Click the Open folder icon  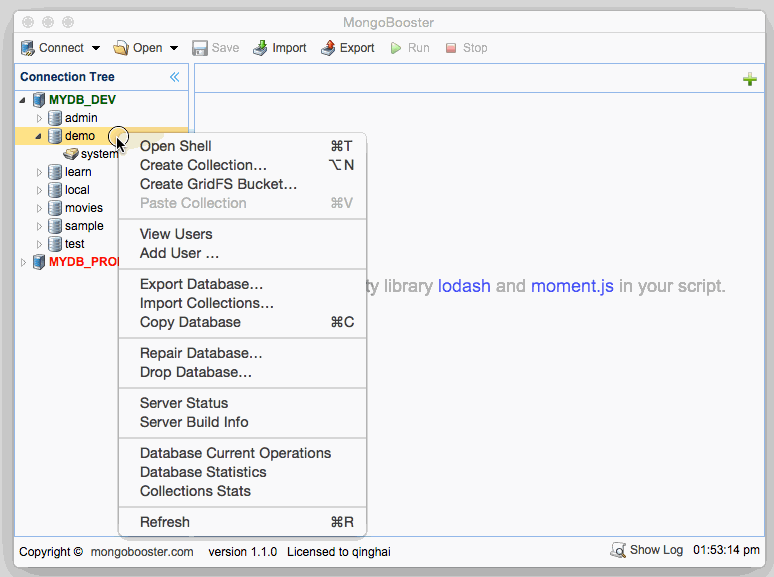[120, 48]
